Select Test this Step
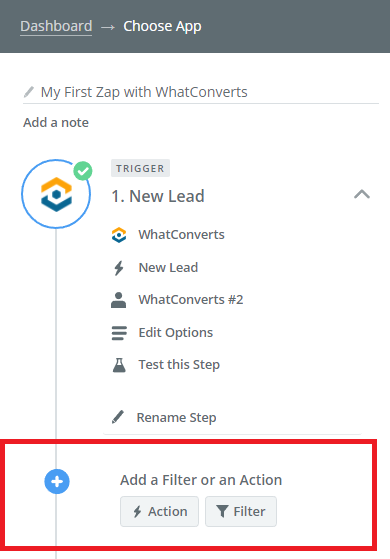 tap(179, 365)
